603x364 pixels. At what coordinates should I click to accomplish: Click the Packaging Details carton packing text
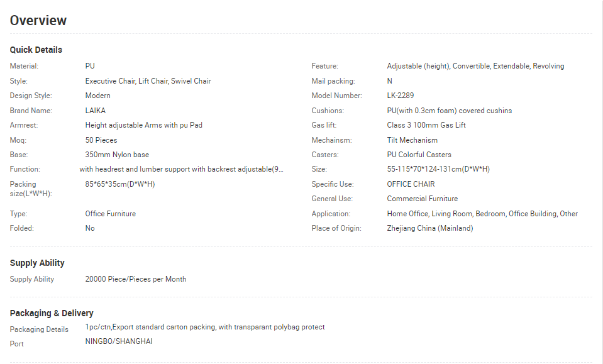(x=205, y=327)
